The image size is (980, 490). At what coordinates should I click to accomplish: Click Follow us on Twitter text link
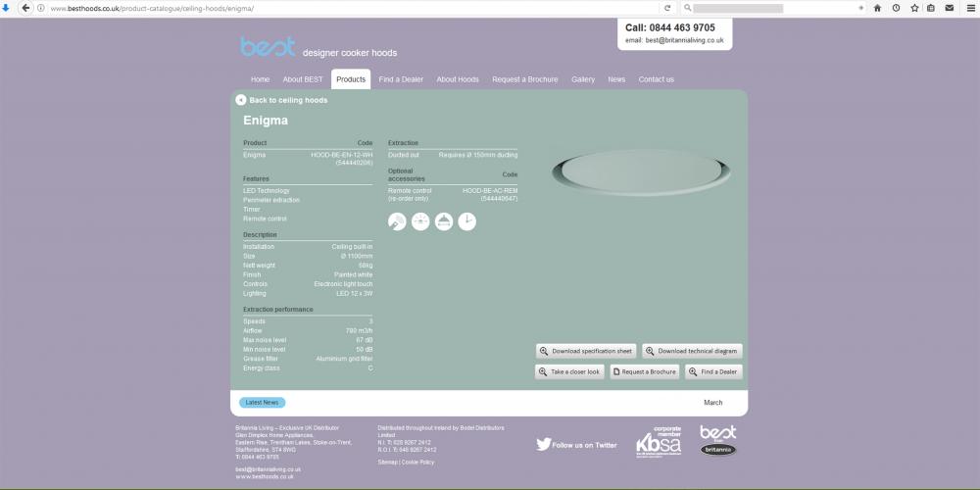tap(584, 445)
